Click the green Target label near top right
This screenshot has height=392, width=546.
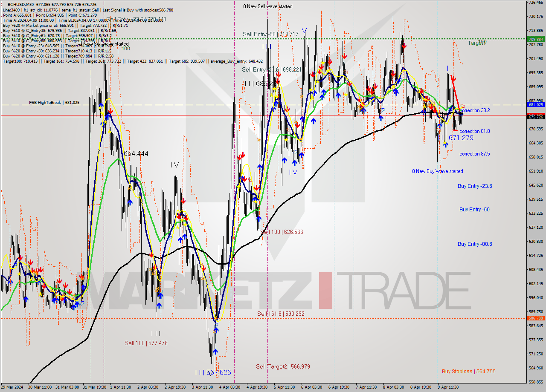477,43
